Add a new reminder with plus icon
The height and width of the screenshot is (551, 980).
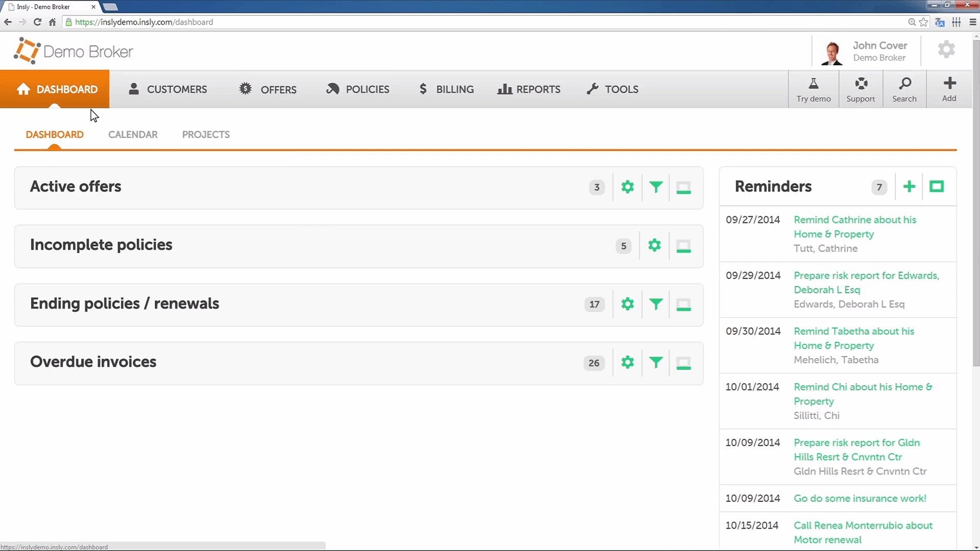pos(909,187)
